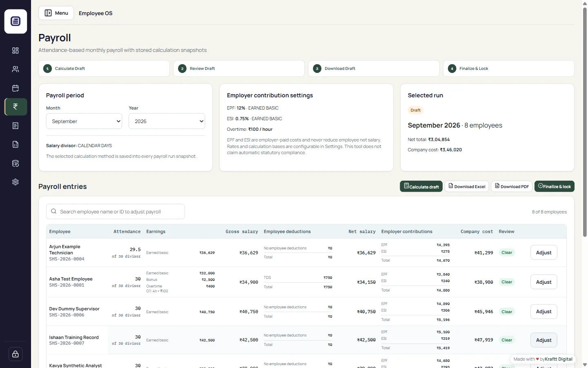Click the Finalize & lock button

click(555, 186)
